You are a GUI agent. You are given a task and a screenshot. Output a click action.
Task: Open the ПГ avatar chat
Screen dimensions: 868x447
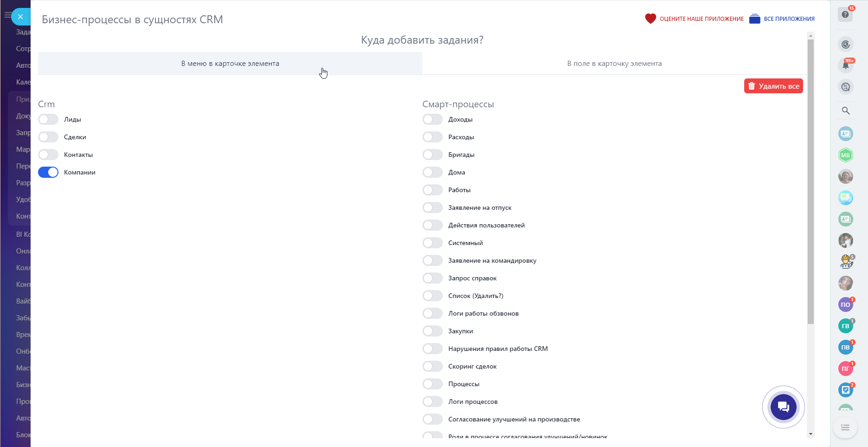(x=846, y=369)
